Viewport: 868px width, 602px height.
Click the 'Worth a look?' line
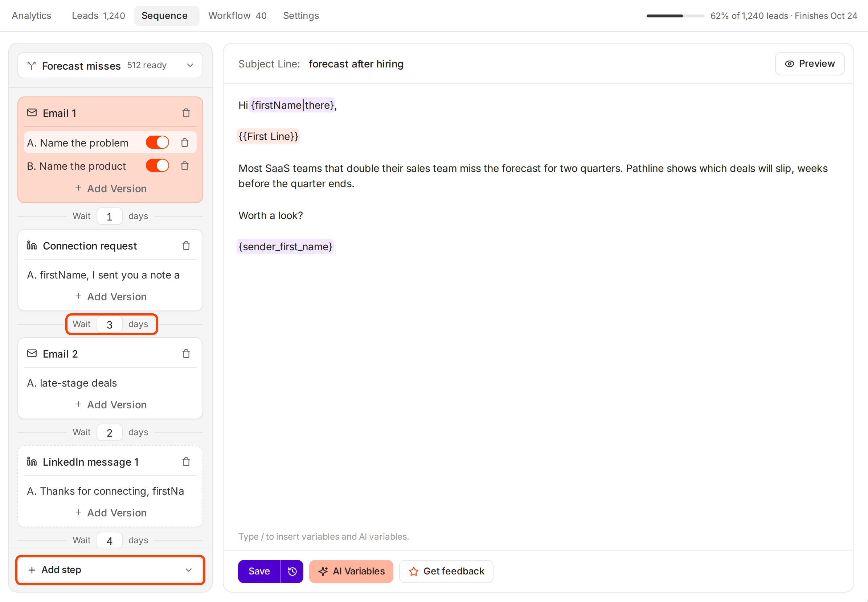click(271, 215)
